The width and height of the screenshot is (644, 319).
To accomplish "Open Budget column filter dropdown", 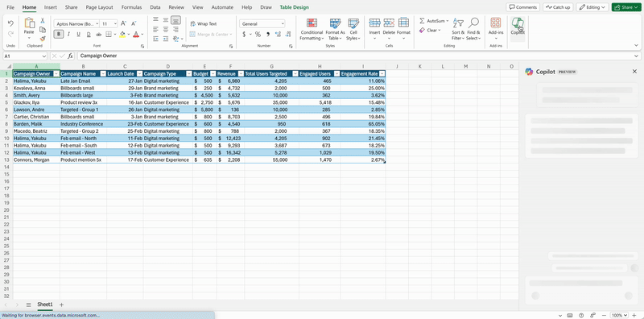I will point(213,73).
